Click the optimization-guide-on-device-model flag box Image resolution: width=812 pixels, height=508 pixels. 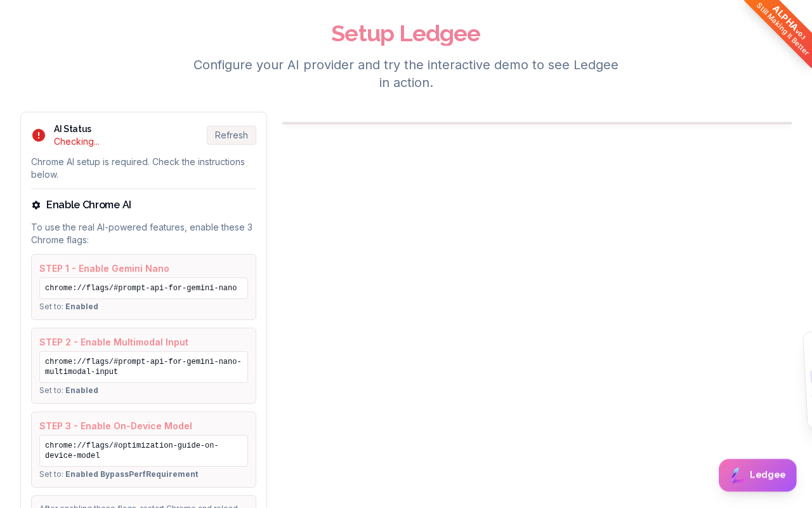(x=143, y=451)
